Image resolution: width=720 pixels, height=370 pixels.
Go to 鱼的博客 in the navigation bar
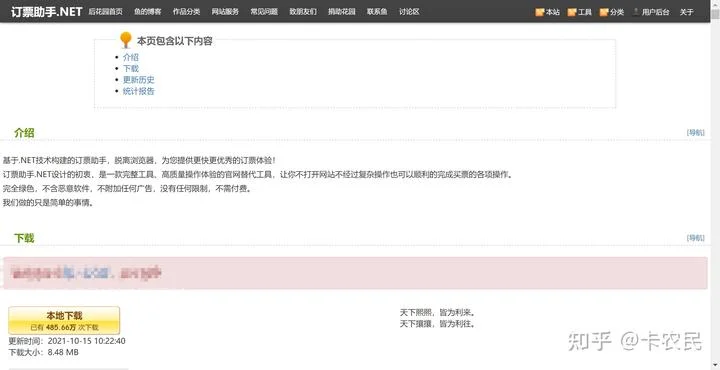pos(147,12)
